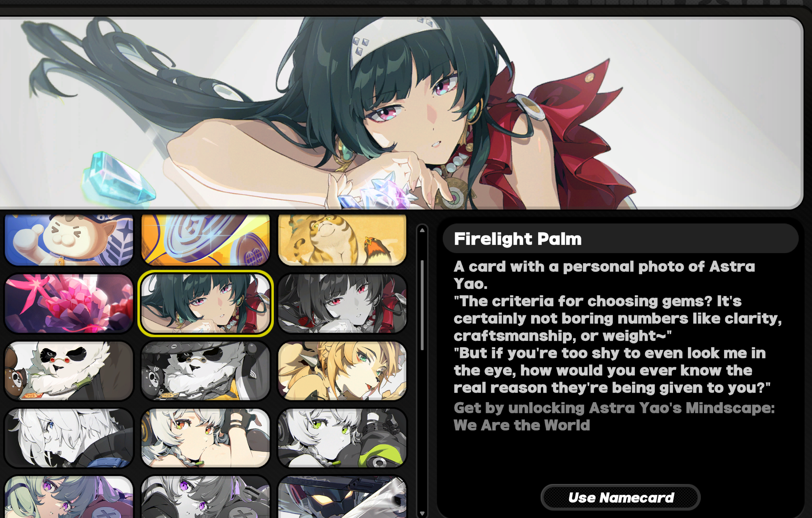Click the large Astra Yao preview banner
Image resolution: width=812 pixels, height=518 pixels.
tap(401, 113)
